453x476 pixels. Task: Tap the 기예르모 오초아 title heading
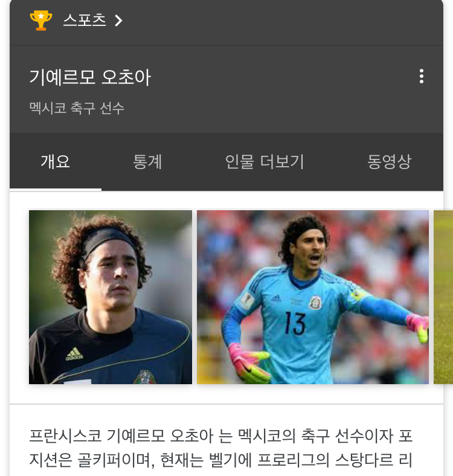[x=90, y=77]
